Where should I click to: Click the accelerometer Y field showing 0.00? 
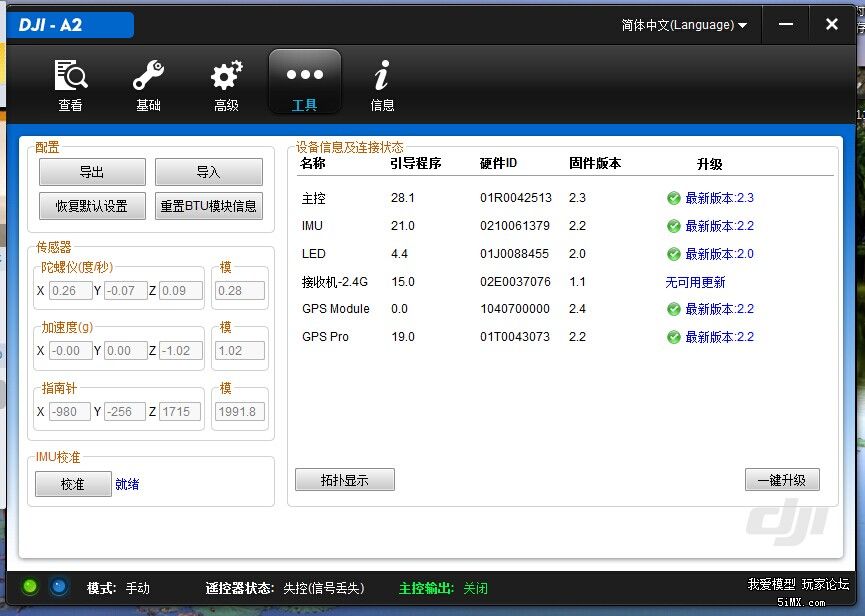tap(126, 351)
